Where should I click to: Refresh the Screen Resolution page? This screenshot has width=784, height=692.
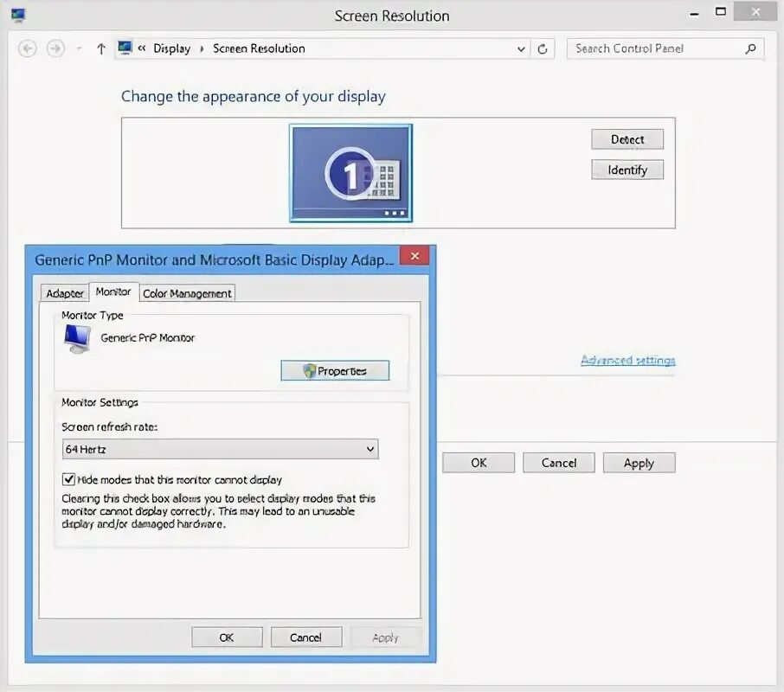(543, 49)
